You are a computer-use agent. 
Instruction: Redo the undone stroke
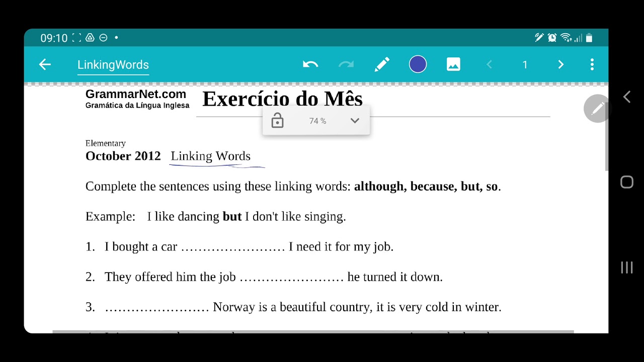[346, 64]
